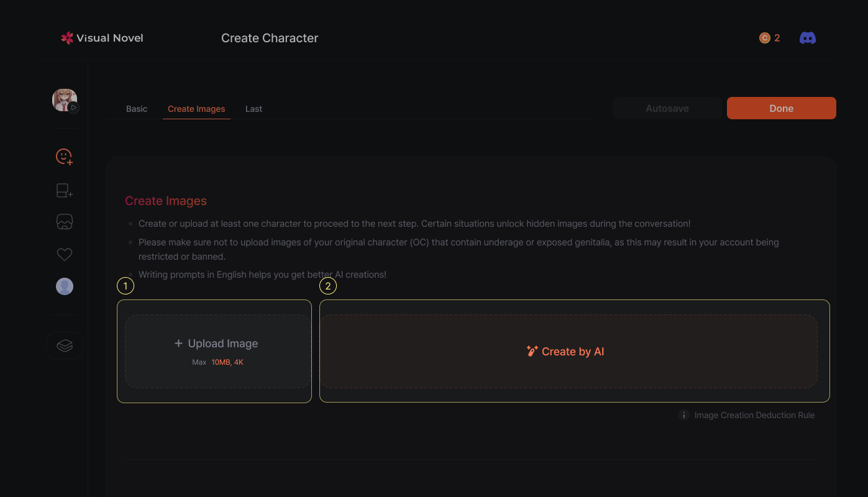Viewport: 868px width, 497px height.
Task: Click the stacked layers icon in sidebar
Action: tap(65, 345)
